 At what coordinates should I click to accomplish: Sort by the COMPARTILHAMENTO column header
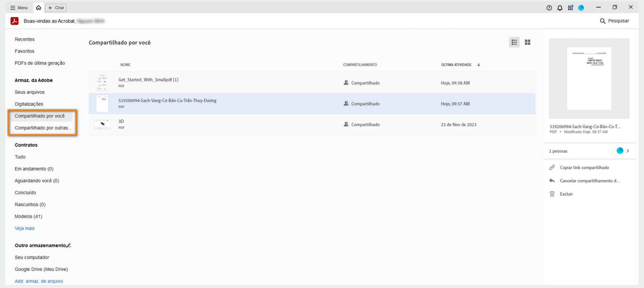(360, 65)
